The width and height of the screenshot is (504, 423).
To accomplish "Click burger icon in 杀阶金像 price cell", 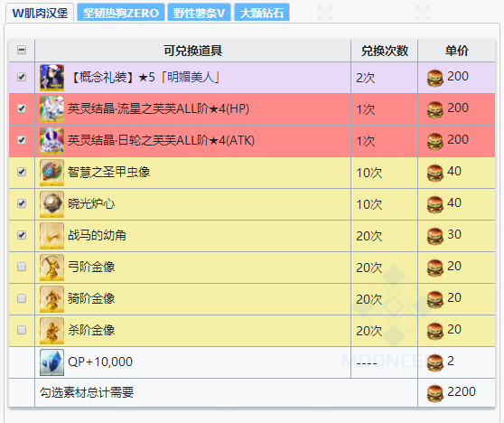I will [x=435, y=331].
